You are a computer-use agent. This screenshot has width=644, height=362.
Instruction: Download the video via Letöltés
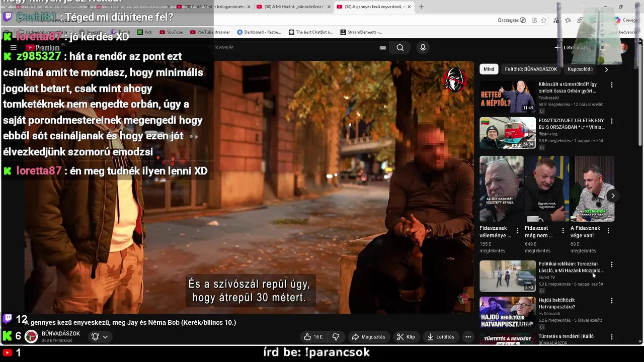(441, 337)
